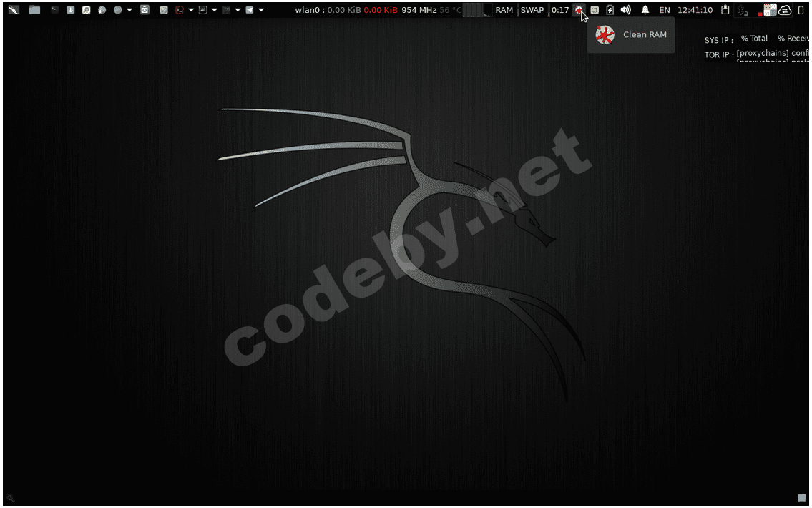The image size is (812, 508).
Task: Click the 954 MHz CPU frequency readout
Action: pos(419,10)
